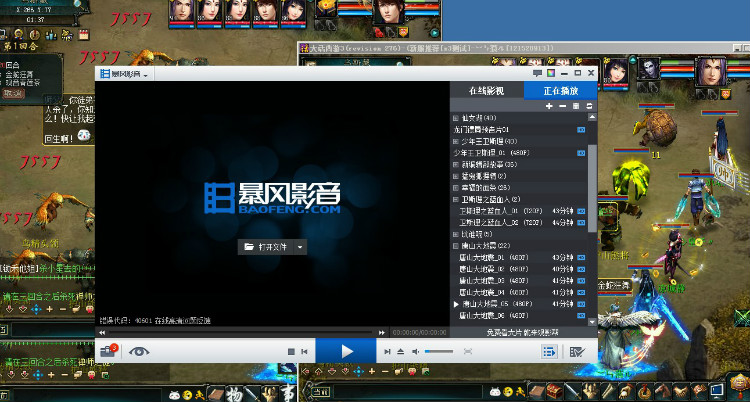Click minus icon in right game window chat bar

click(x=385, y=371)
